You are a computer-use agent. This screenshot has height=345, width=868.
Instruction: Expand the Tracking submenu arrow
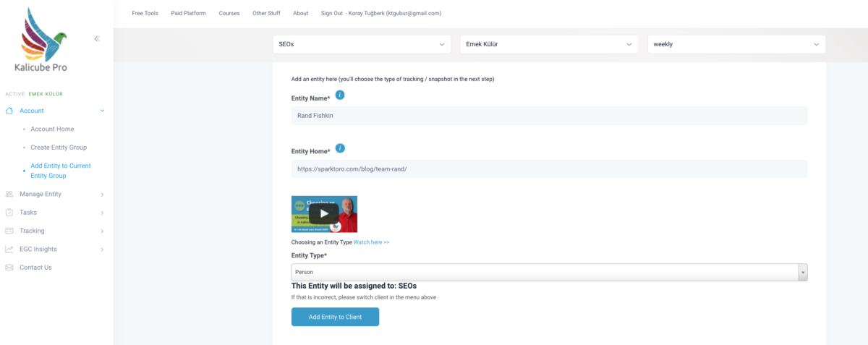pyautogui.click(x=102, y=231)
